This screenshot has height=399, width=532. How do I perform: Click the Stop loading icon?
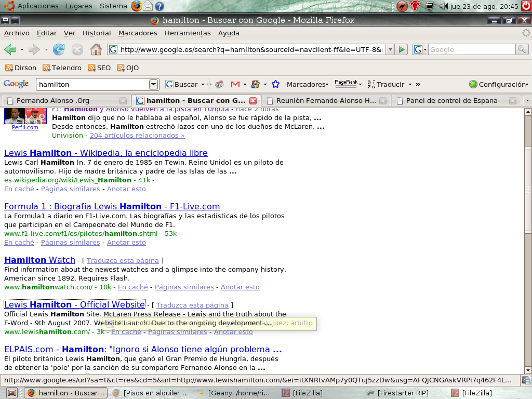coord(77,50)
